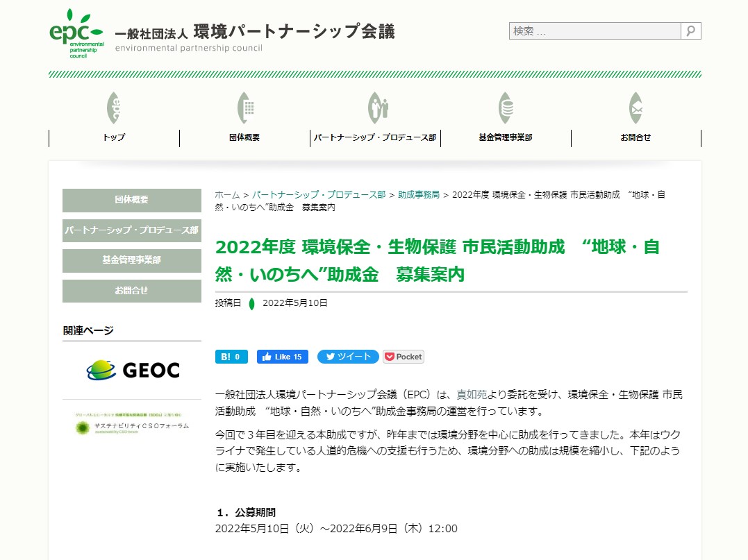748x560 pixels.
Task: Open 基金管理事業部 in the main navigation
Action: 506,137
